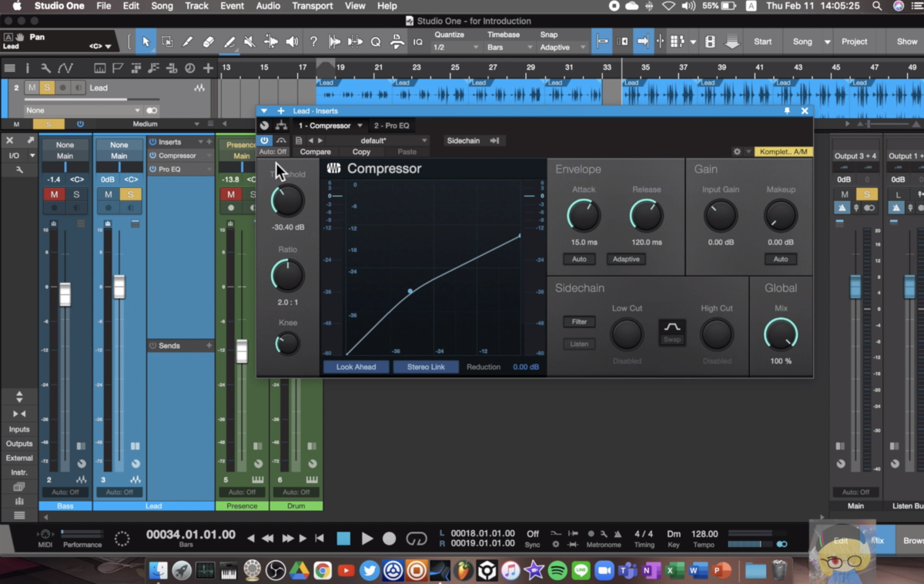Open the Track menu
924x584 pixels.
(196, 6)
